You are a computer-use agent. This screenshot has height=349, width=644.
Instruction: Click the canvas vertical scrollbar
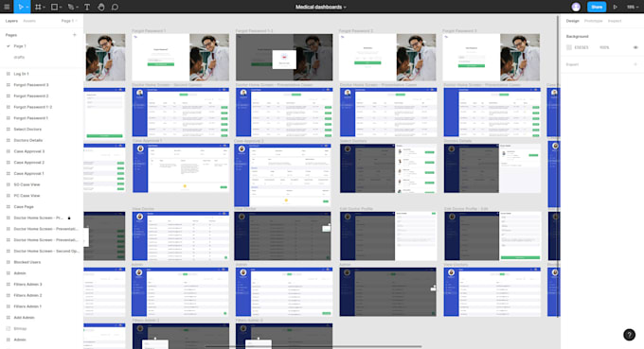point(558,166)
